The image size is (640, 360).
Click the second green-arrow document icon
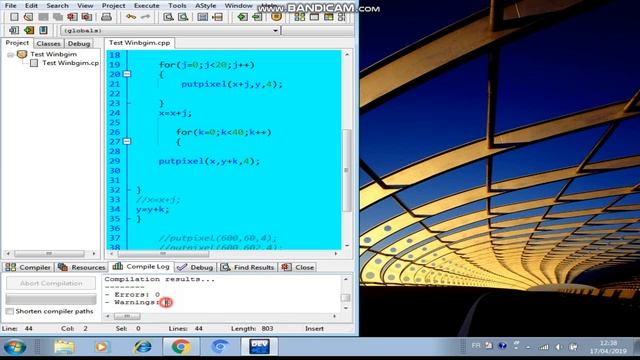257,17
